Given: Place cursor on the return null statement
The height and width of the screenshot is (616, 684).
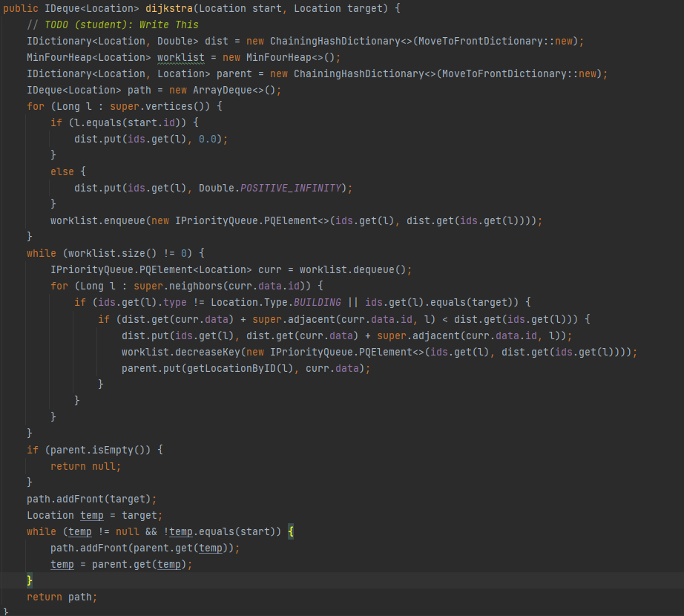Looking at the screenshot, I should 85,466.
